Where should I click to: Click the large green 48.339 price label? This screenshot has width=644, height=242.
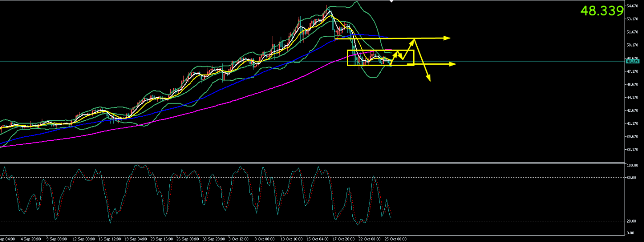pyautogui.click(x=602, y=11)
